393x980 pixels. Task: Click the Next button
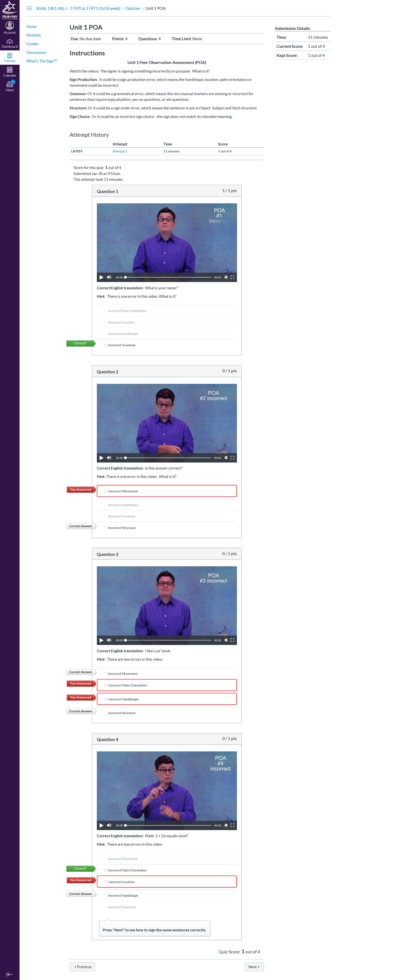click(254, 967)
